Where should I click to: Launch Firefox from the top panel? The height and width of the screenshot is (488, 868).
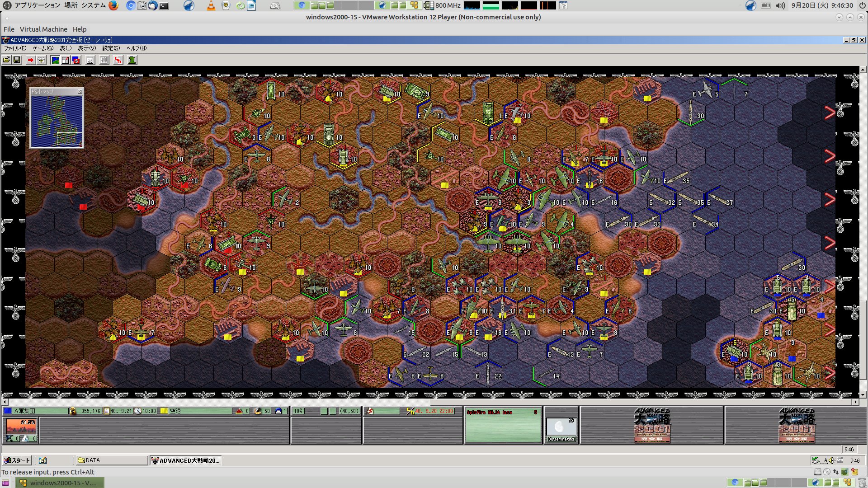point(113,5)
